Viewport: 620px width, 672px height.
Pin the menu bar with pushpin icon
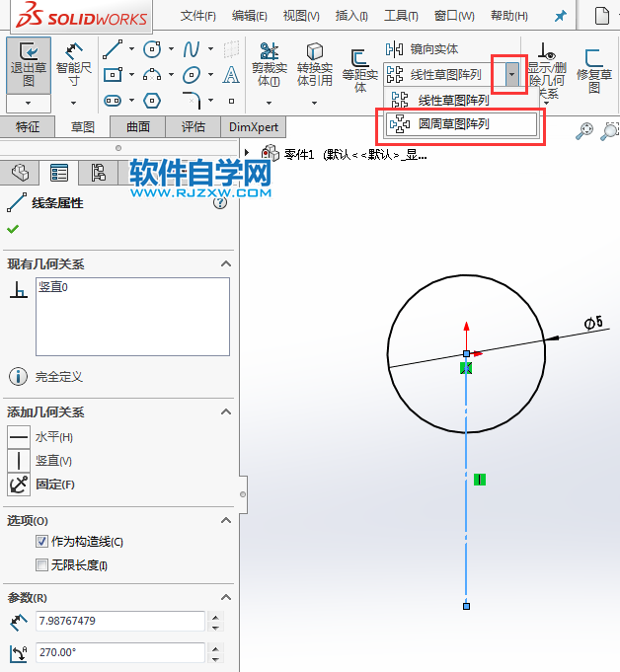560,17
